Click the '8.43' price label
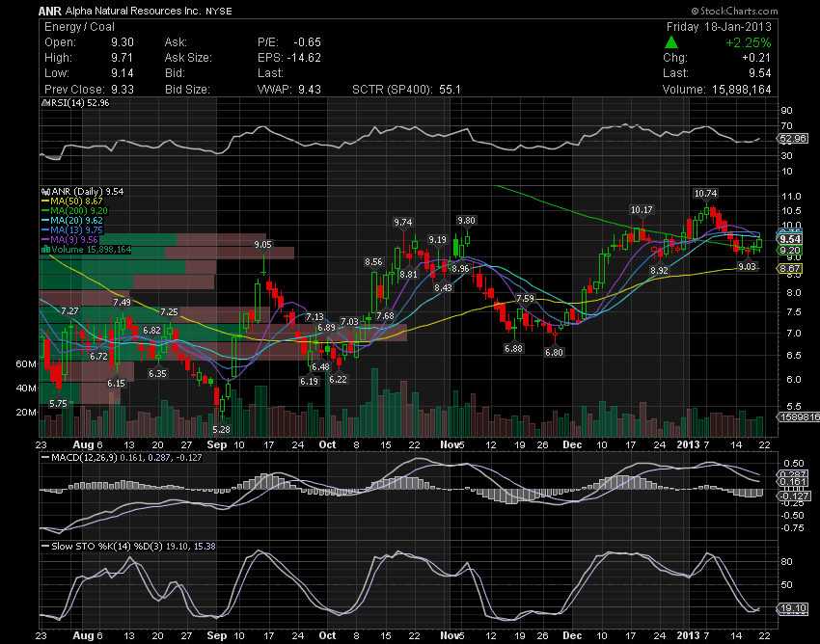This screenshot has width=820, height=644. click(443, 287)
